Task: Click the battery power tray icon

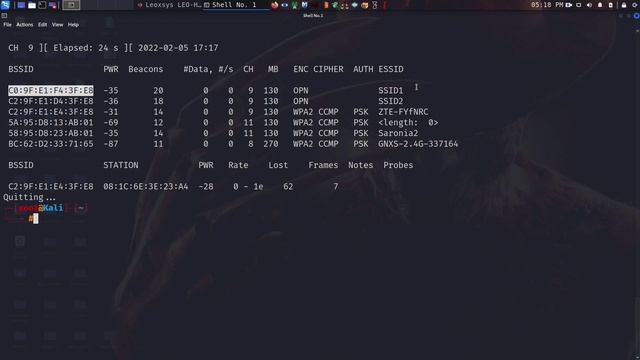Action: [611, 5]
